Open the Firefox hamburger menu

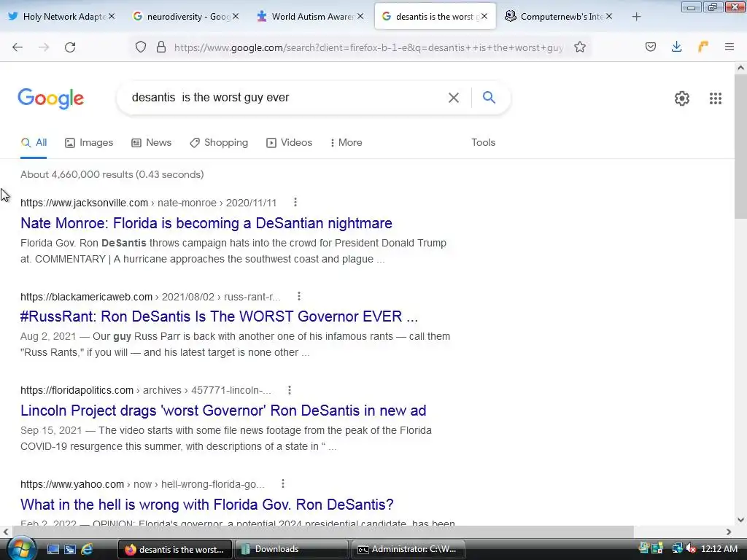[729, 47]
